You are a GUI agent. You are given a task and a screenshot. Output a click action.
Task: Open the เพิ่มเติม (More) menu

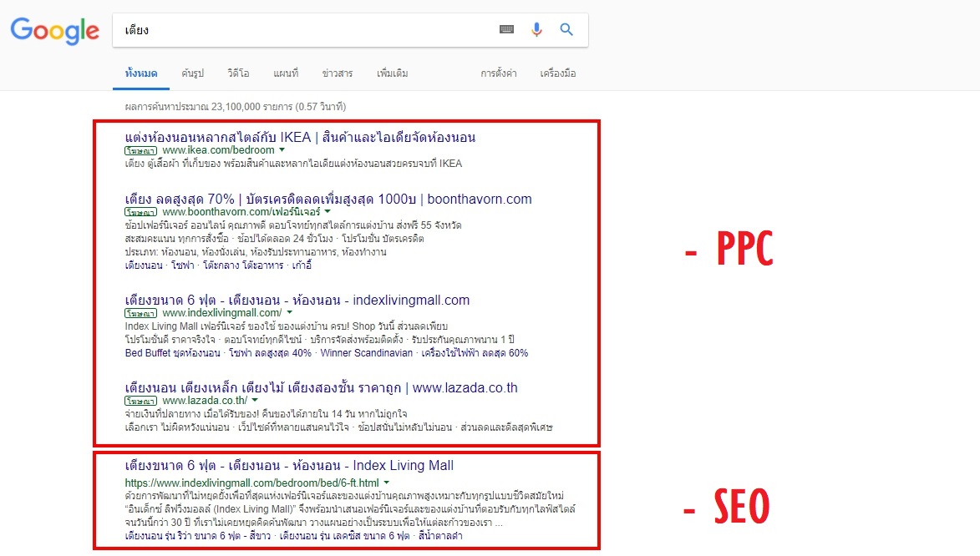[393, 73]
